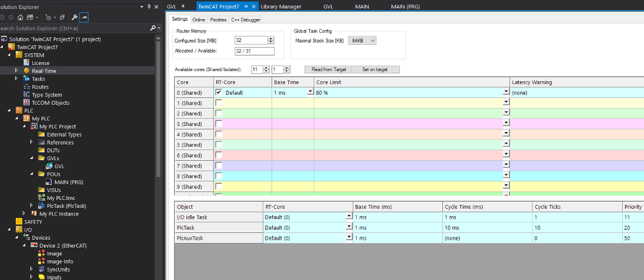Enable RT-Core checkbox for core 6
Viewport: 644px width, 280px height.
coord(219,155)
